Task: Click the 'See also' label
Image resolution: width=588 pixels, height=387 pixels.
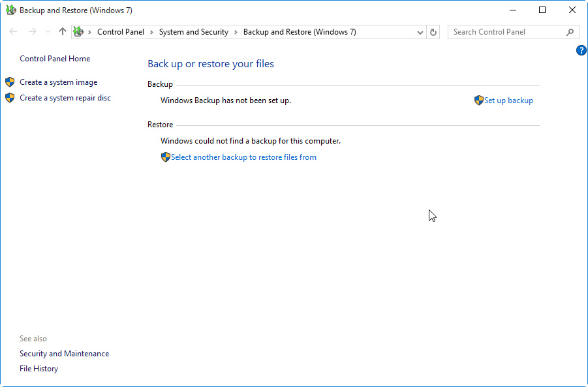Action: coord(33,339)
